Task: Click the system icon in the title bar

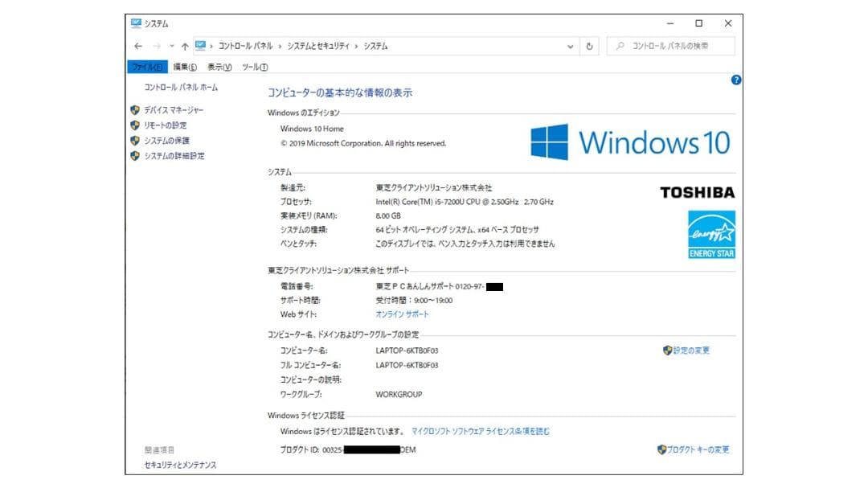Action: click(x=135, y=23)
